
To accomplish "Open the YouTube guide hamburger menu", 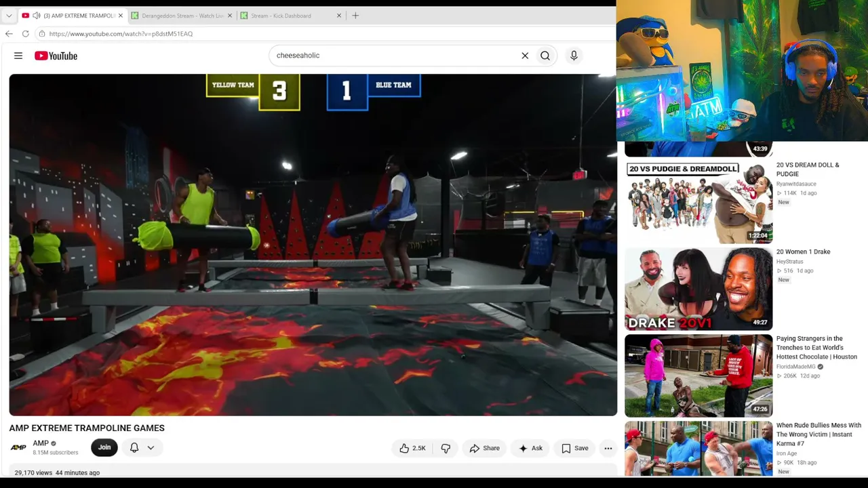I will click(18, 56).
